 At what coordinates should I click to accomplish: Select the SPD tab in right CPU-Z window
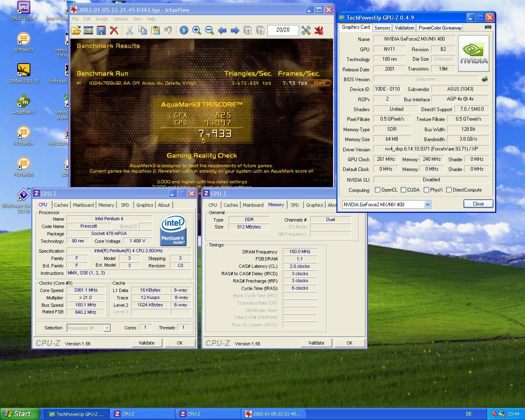pyautogui.click(x=294, y=205)
